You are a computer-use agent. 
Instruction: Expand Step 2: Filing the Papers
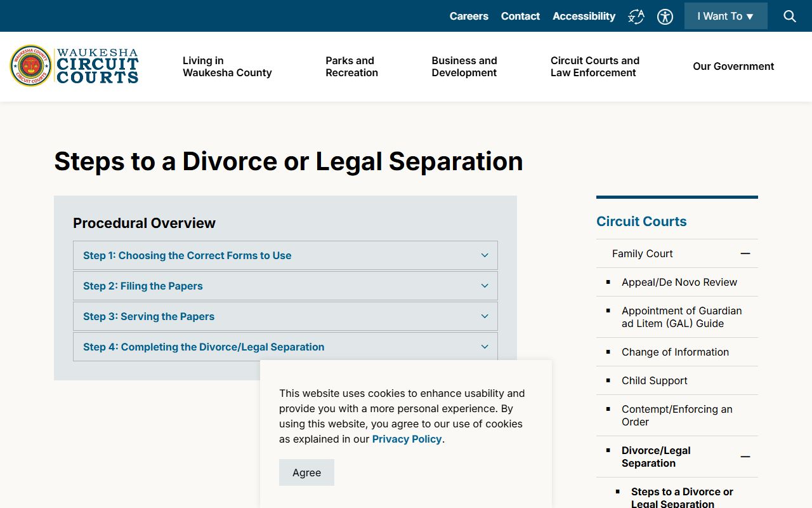tap(285, 286)
